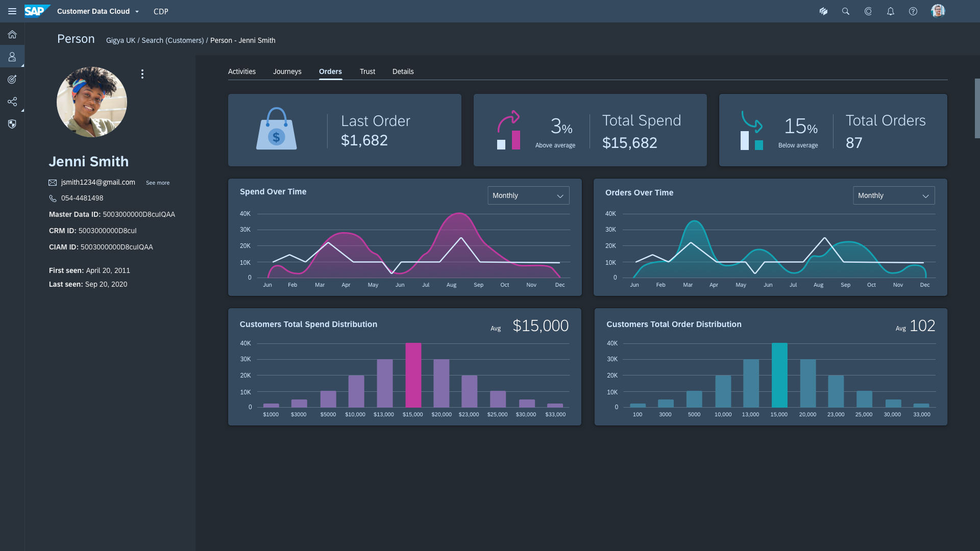The width and height of the screenshot is (980, 551).
Task: Go to Search (Customers) breadcrumb
Action: [173, 40]
